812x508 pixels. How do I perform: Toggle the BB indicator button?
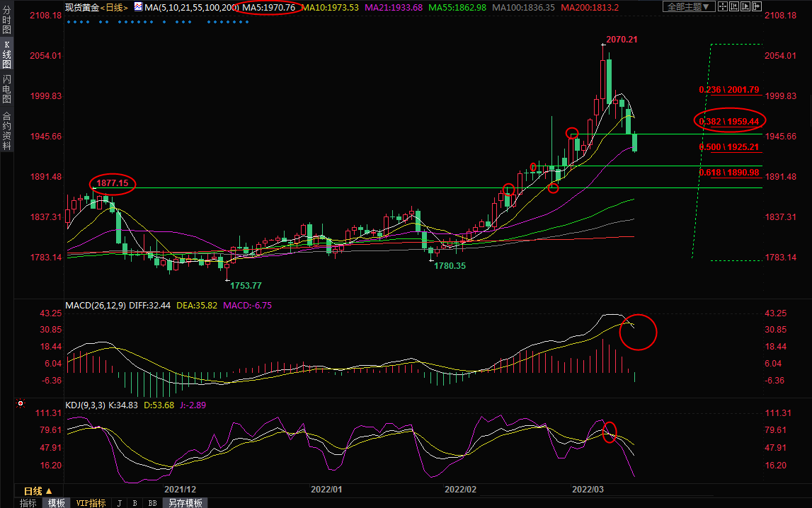pos(151,503)
